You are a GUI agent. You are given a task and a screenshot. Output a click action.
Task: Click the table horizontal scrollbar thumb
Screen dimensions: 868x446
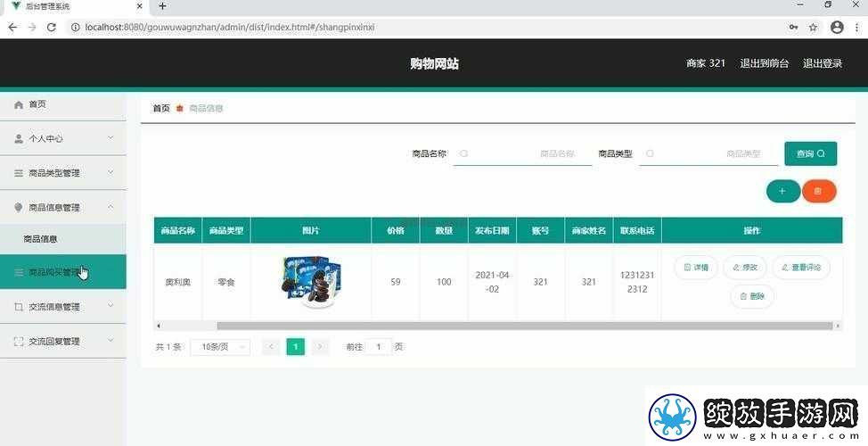[525, 326]
